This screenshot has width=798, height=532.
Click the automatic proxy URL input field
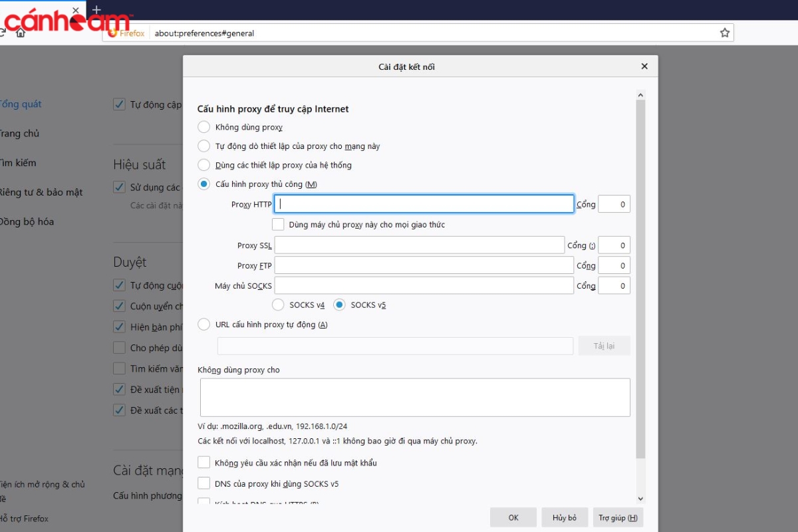point(395,346)
